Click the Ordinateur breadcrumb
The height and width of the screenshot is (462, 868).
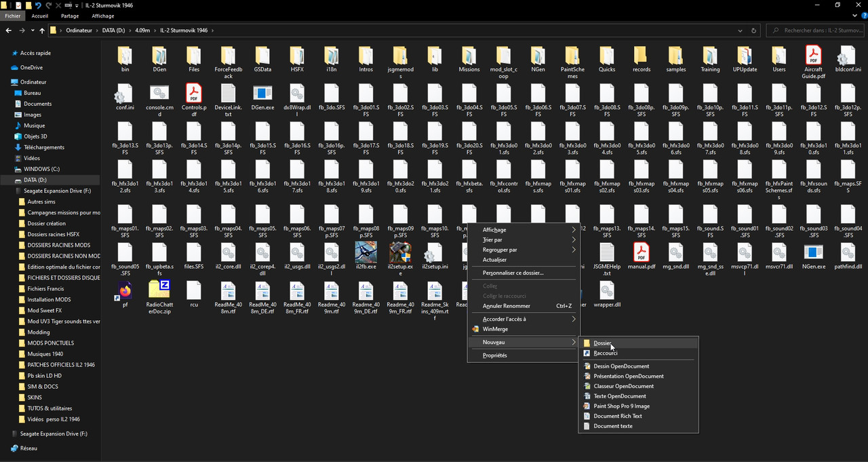pyautogui.click(x=79, y=31)
